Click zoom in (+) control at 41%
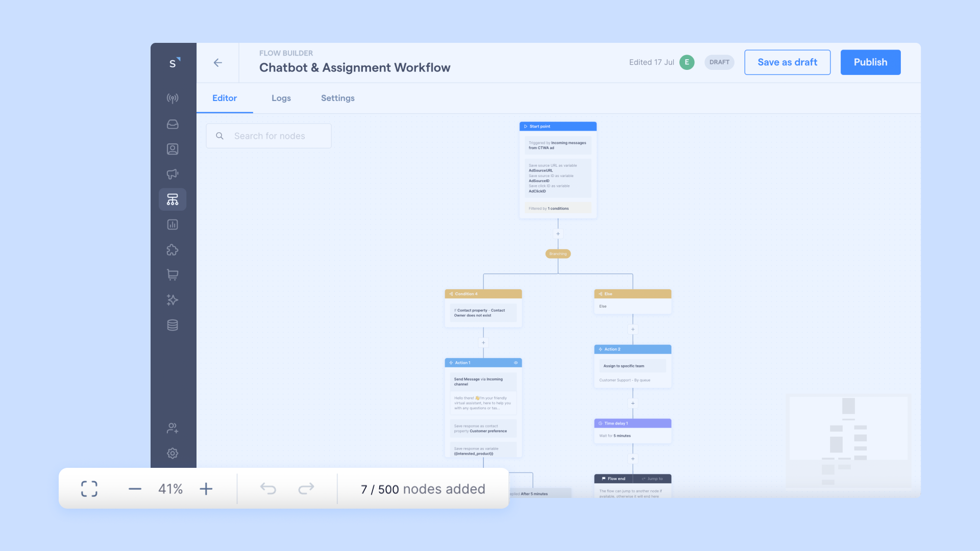980x551 pixels. [206, 488]
